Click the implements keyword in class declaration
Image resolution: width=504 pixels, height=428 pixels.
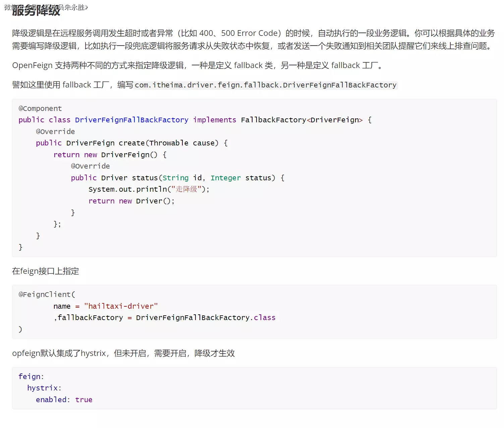pos(215,120)
